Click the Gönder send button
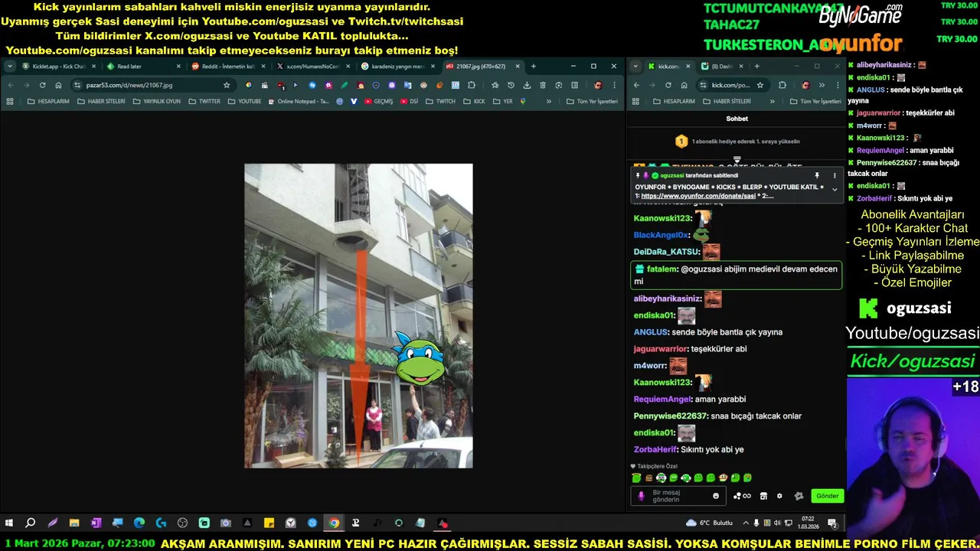The image size is (980, 551). 827,496
